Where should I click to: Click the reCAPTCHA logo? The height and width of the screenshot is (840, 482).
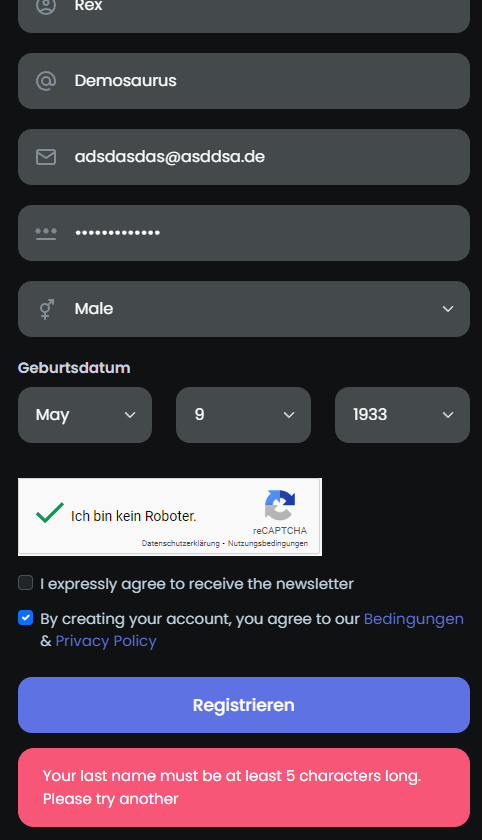280,505
